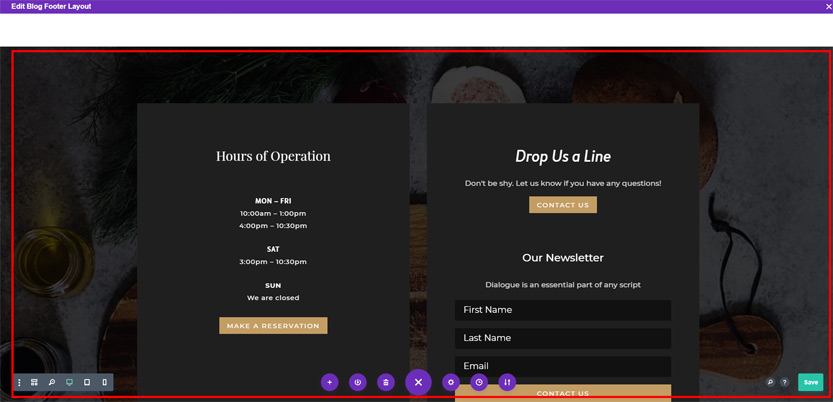Click the We are closed text
The height and width of the screenshot is (402, 833).
(x=273, y=298)
